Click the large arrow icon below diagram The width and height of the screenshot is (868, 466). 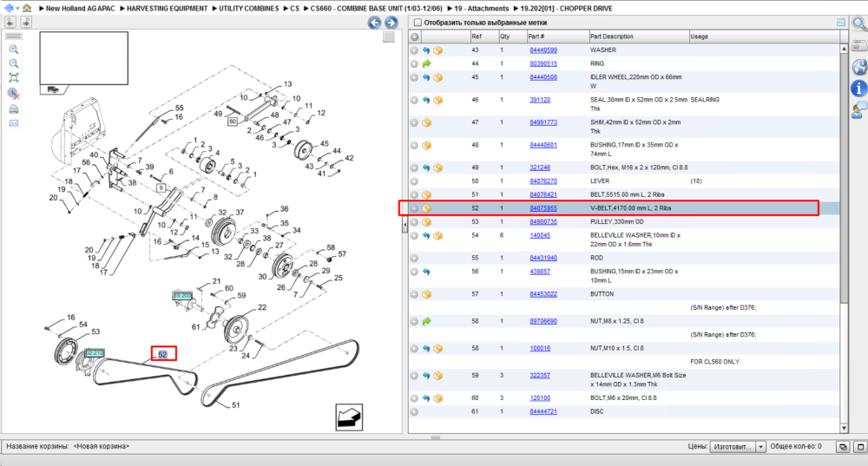point(349,417)
